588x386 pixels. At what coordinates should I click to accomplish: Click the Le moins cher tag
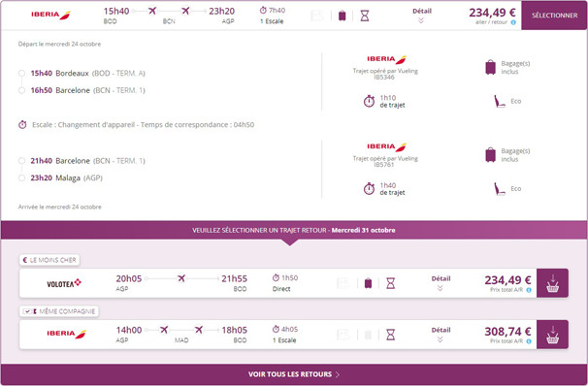49,260
